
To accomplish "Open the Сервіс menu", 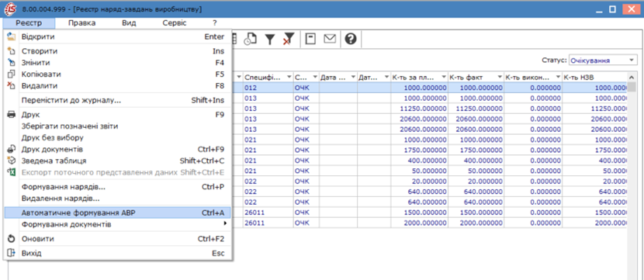I will pyautogui.click(x=174, y=23).
